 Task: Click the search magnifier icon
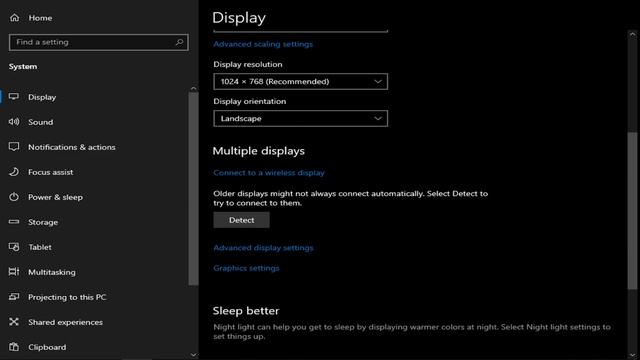tap(179, 42)
